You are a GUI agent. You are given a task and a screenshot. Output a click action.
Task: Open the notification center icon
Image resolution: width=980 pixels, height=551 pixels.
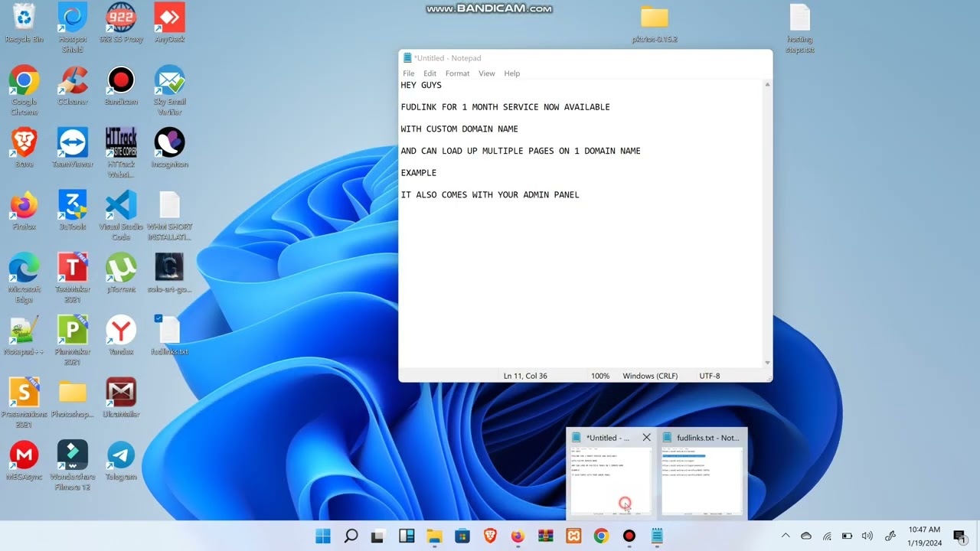(x=959, y=536)
